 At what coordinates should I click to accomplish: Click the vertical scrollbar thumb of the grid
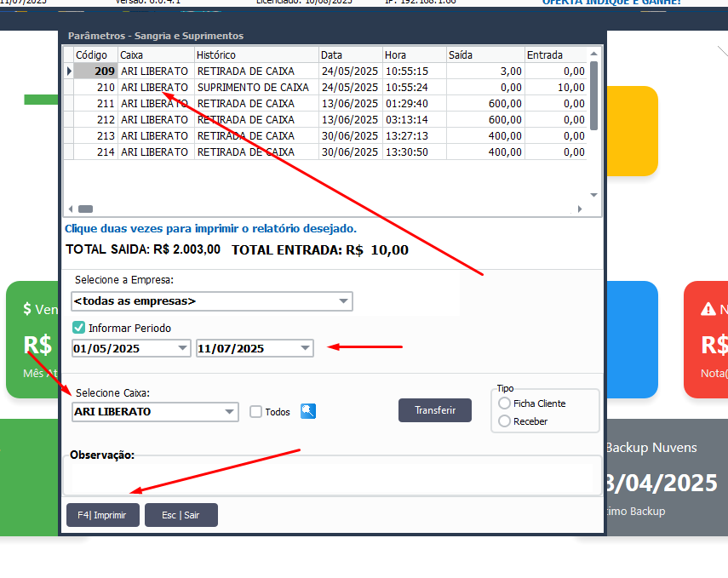(593, 95)
